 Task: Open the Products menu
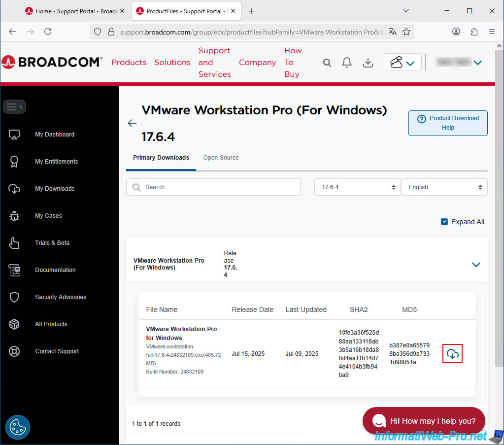pyautogui.click(x=129, y=63)
